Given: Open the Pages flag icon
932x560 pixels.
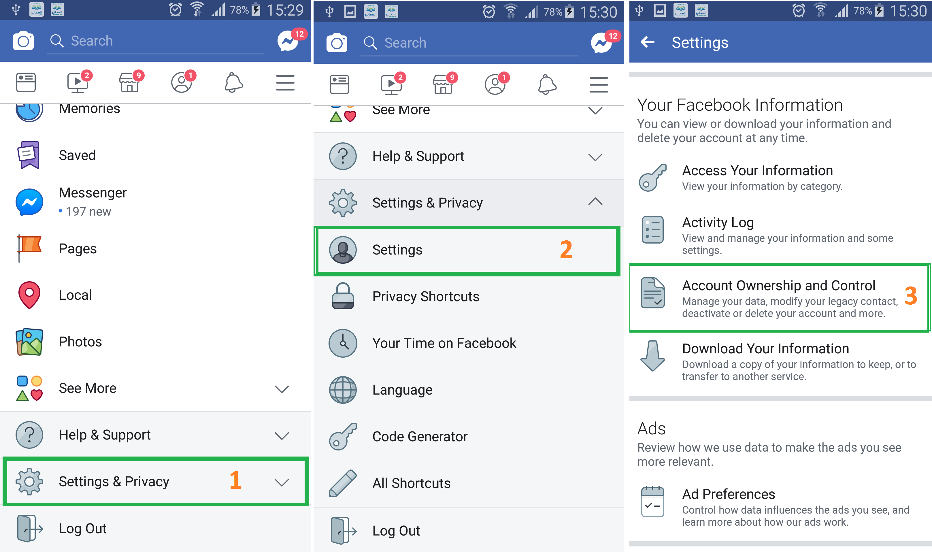Looking at the screenshot, I should (29, 248).
